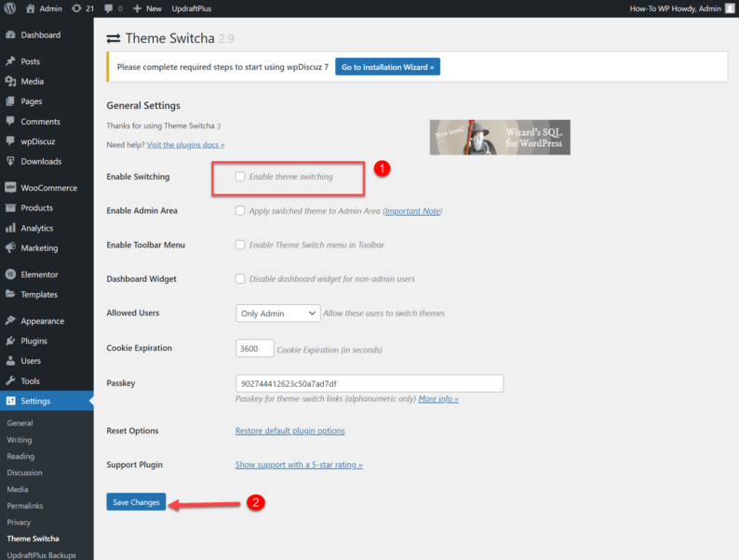
Task: Open Theme Switcha submenu item
Action: [33, 539]
